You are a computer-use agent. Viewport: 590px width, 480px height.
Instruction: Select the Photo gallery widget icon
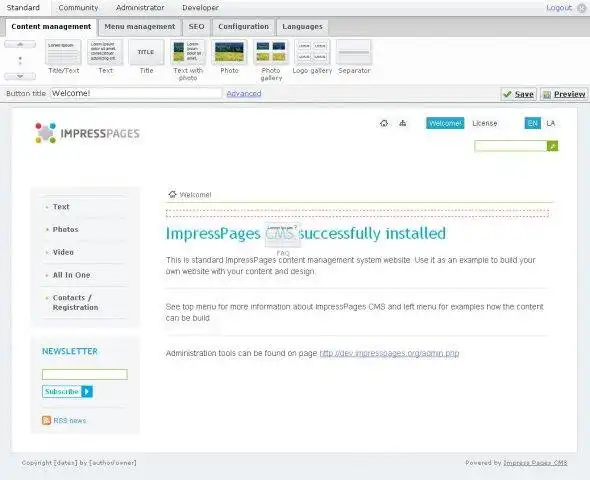click(271, 52)
